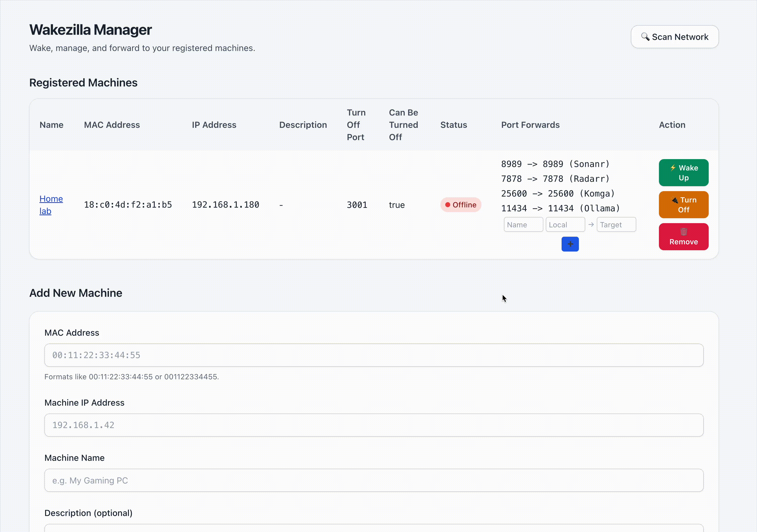The height and width of the screenshot is (532, 757).
Task: Click the Machine Name input field
Action: coord(374,480)
